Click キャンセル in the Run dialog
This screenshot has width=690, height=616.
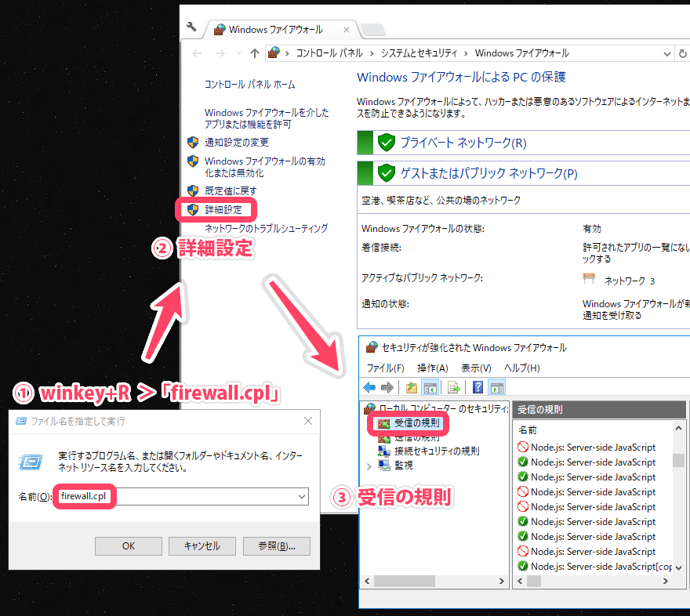coord(202,546)
